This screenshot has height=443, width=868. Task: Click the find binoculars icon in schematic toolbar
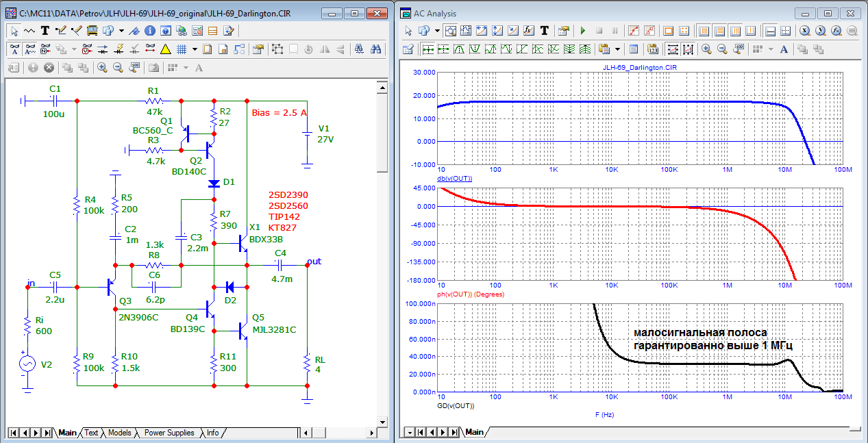click(x=375, y=49)
